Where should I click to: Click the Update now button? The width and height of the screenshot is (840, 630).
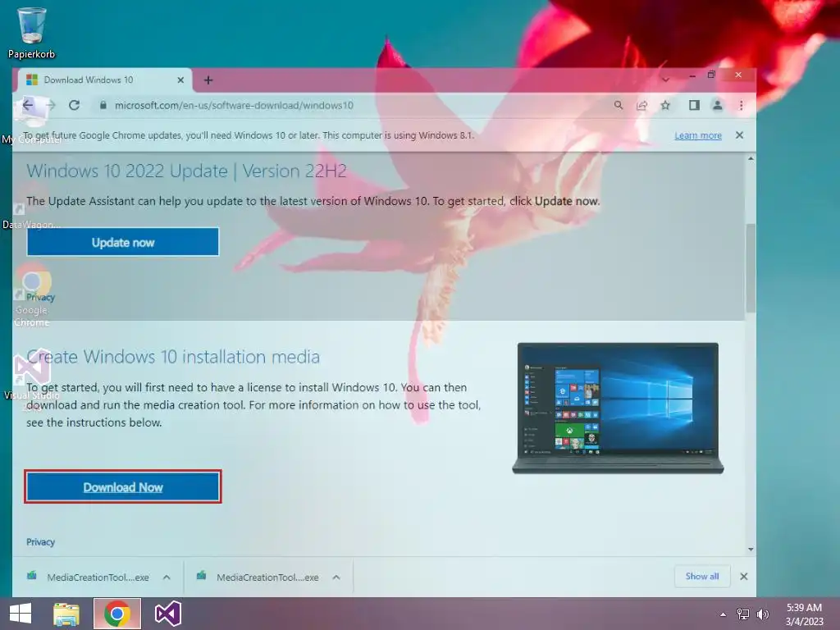coord(123,242)
